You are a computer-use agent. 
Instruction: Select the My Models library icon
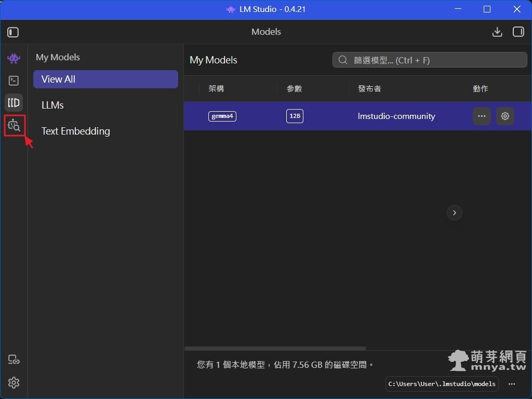click(14, 102)
